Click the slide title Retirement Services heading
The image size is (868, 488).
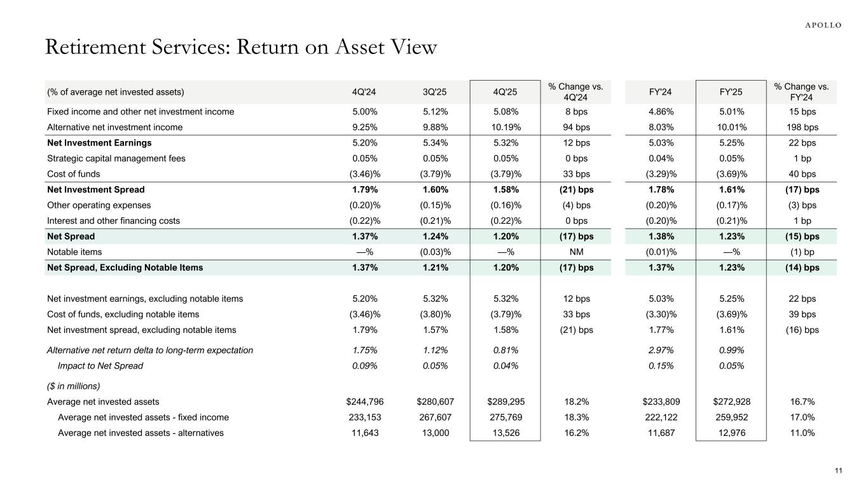pyautogui.click(x=241, y=48)
